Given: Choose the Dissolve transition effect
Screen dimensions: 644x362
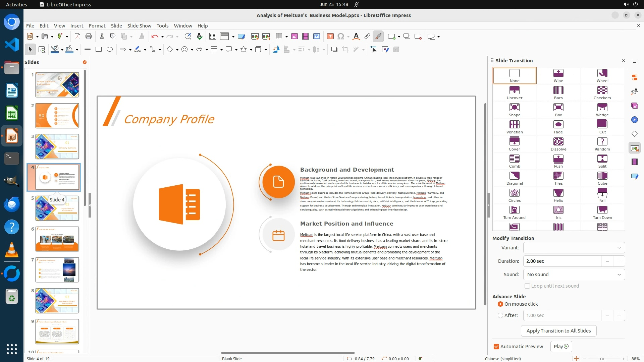Looking at the screenshot, I should click(x=558, y=142).
